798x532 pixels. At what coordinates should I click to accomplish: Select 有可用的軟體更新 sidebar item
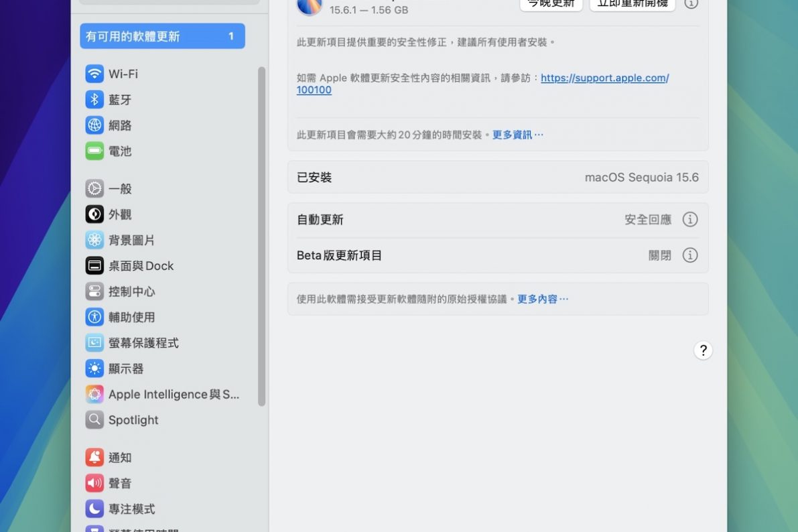tap(162, 36)
